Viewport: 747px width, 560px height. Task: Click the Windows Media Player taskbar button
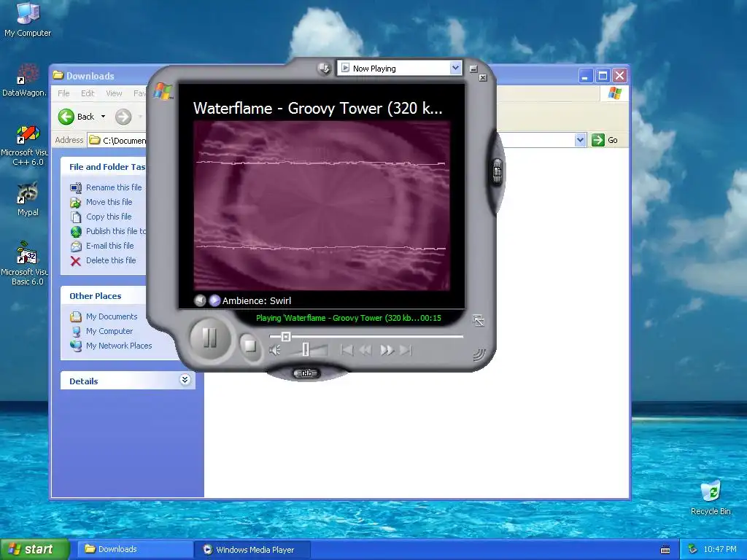(252, 550)
